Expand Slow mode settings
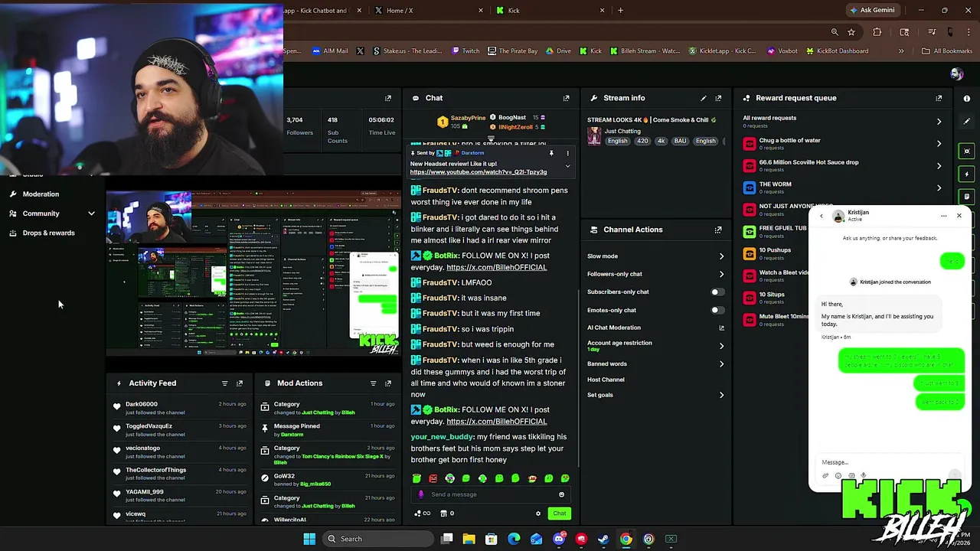Screen dimensions: 980x551 pyautogui.click(x=721, y=256)
